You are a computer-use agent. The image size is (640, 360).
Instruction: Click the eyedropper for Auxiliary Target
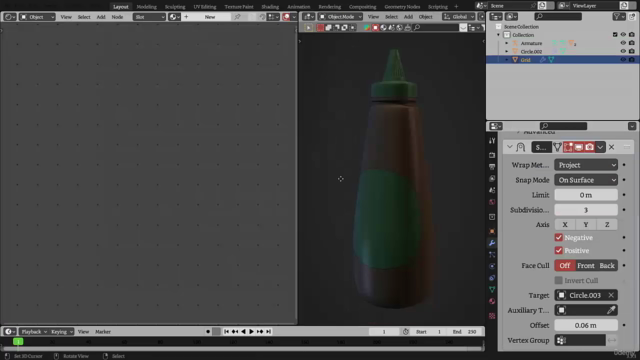(611, 310)
